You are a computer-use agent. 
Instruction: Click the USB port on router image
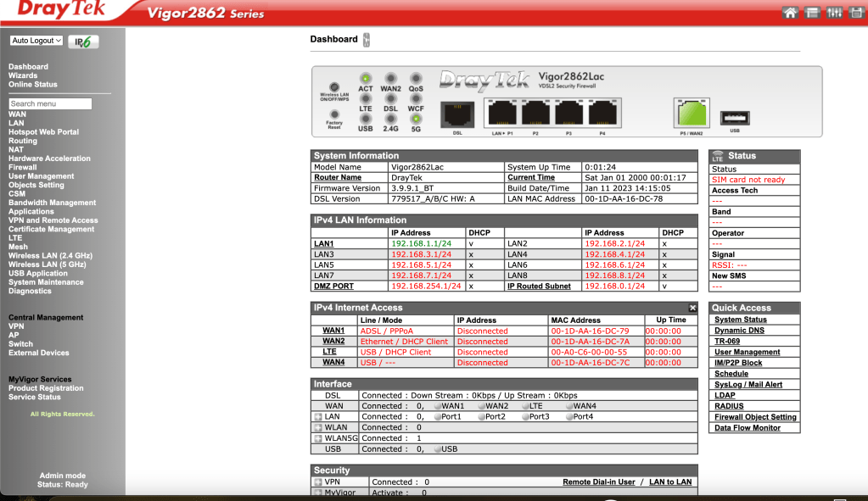point(735,118)
